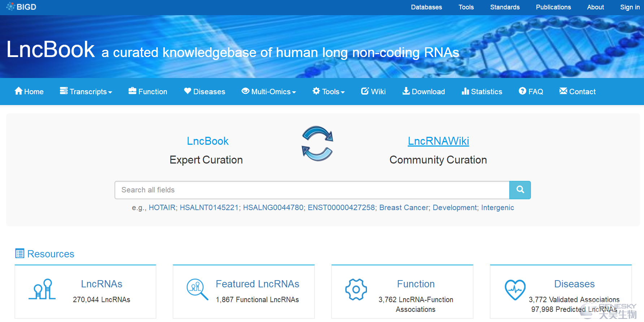The image size is (644, 322).
Task: Go to the Home nav item
Action: coord(29,91)
